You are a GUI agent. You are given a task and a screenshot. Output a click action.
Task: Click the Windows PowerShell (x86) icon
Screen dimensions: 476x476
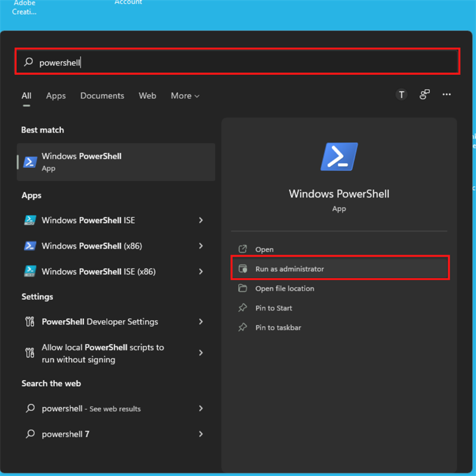pos(30,246)
